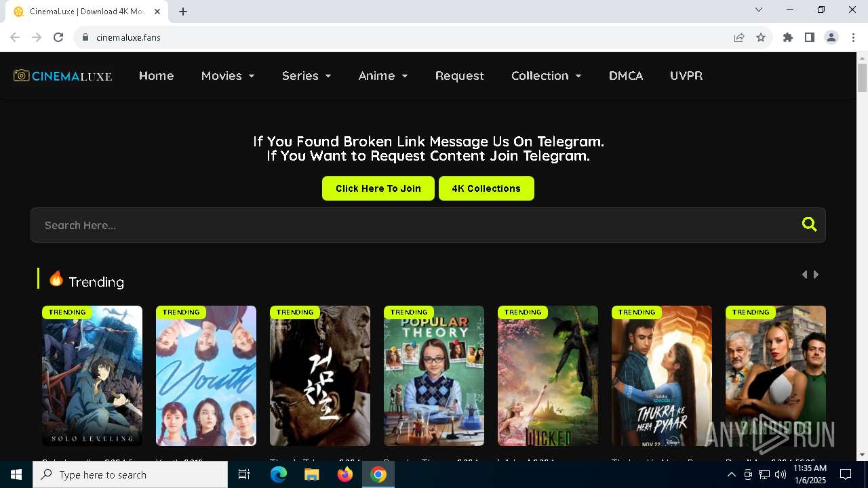The height and width of the screenshot is (488, 868).
Task: Bookmark this tab star icon
Action: tap(761, 37)
